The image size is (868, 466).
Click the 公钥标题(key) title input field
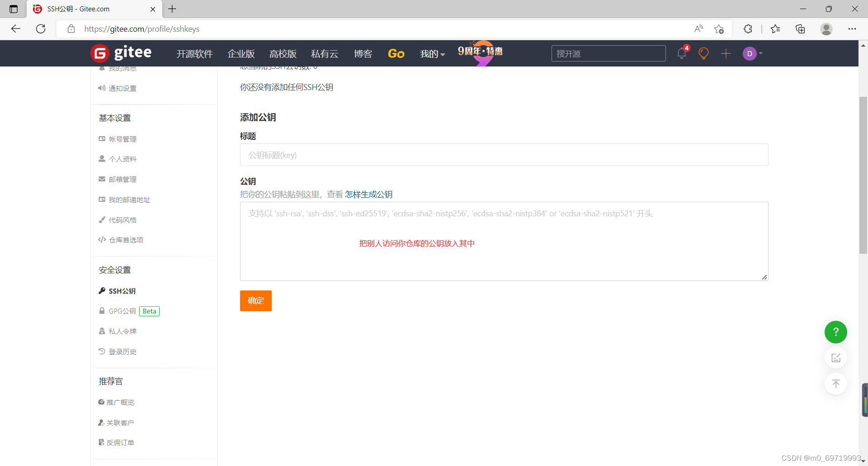(503, 155)
